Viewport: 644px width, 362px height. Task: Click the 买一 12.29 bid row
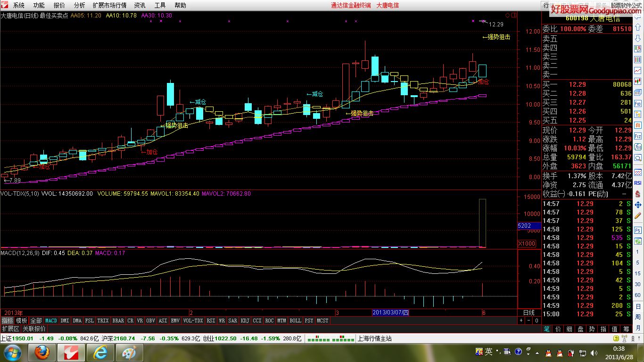point(587,84)
